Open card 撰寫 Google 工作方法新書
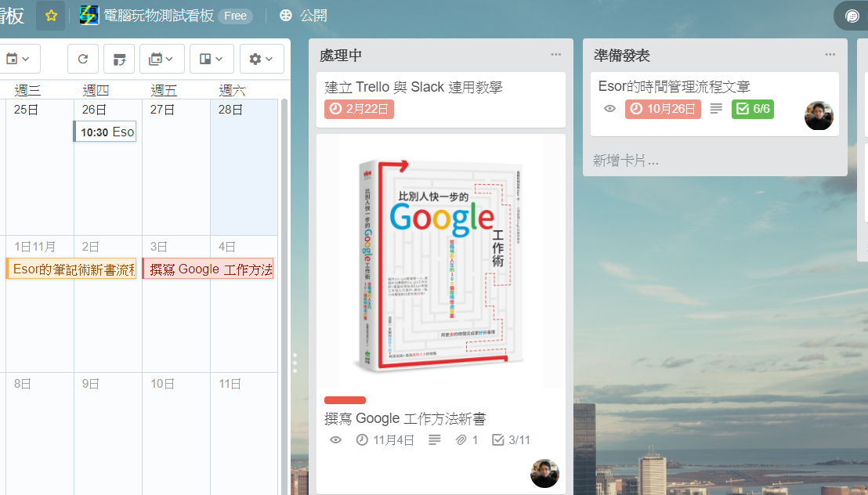The width and height of the screenshot is (868, 495). 405,419
